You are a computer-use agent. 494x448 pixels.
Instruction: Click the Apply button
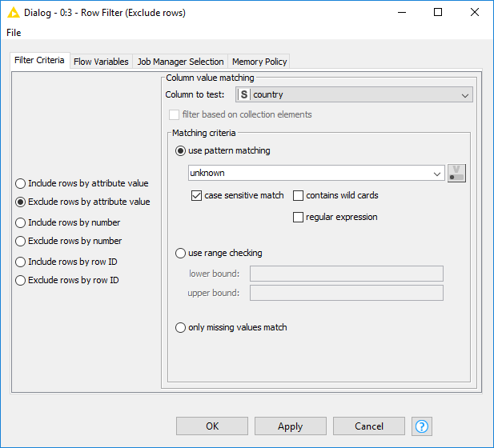pos(291,426)
